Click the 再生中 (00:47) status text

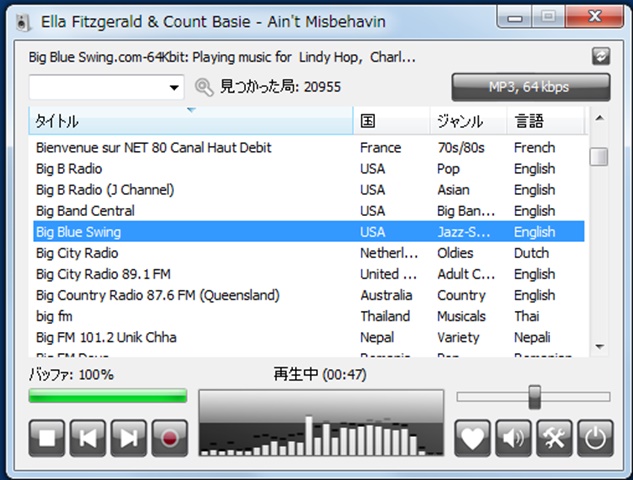click(x=320, y=374)
